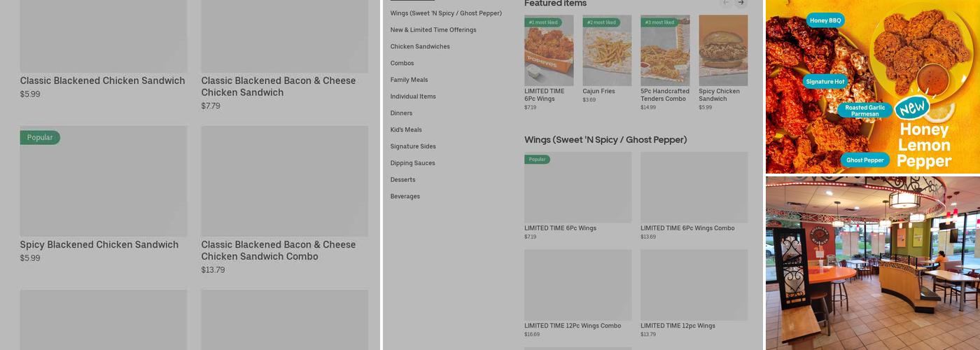
Task: Open New & Limited Time Offerings category
Action: click(433, 30)
